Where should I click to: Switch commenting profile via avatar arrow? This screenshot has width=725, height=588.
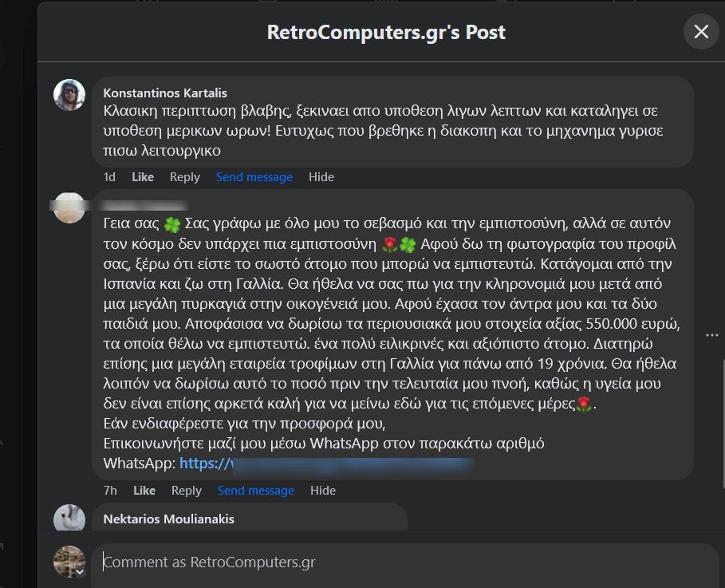[x=80, y=571]
